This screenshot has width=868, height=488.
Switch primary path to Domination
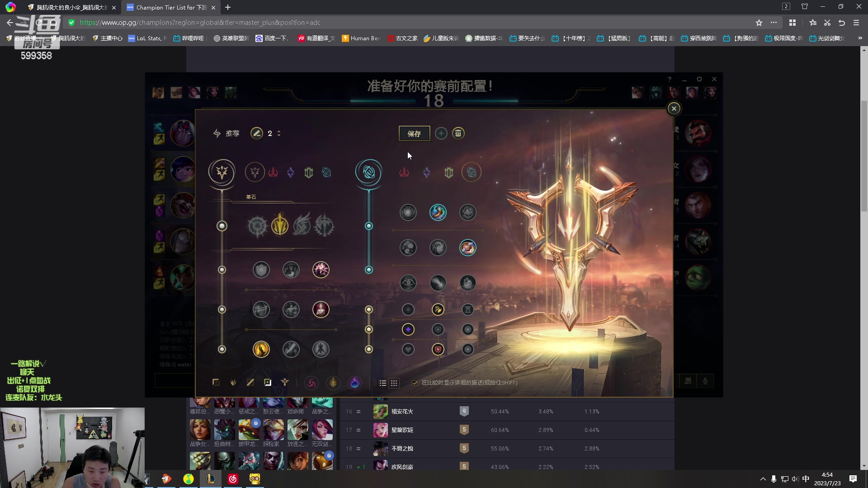(x=273, y=172)
